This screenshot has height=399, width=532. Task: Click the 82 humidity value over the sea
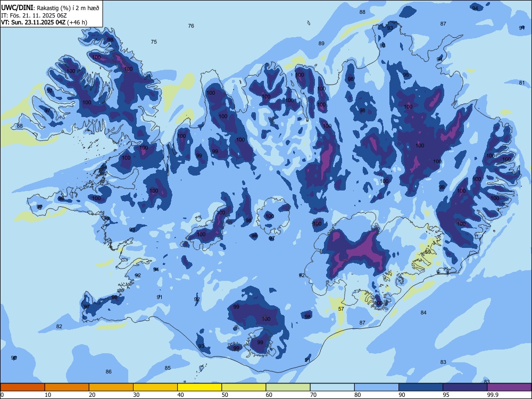(59, 327)
